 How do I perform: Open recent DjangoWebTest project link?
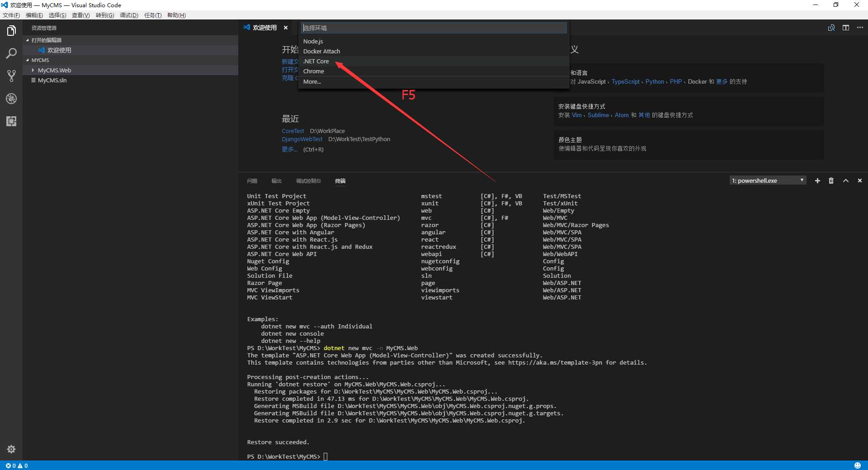click(302, 139)
